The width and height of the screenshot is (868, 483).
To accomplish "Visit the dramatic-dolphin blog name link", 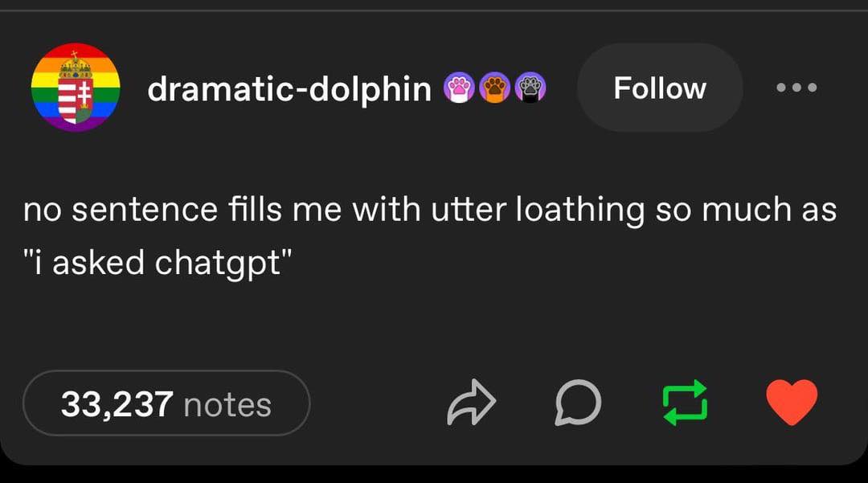I will pyautogui.click(x=289, y=89).
